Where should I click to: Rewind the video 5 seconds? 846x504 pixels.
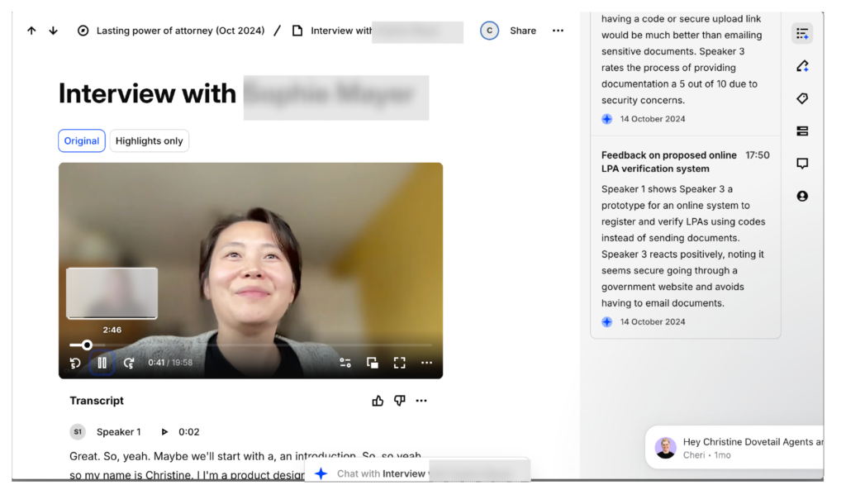[75, 363]
